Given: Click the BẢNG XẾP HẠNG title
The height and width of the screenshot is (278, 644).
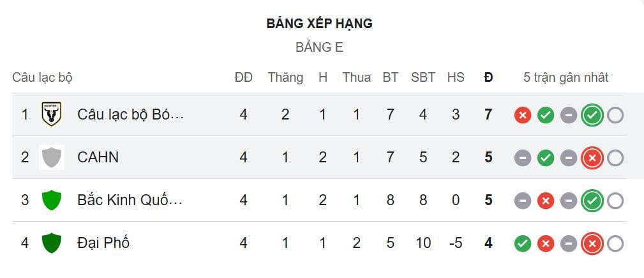Looking at the screenshot, I should (319, 24).
